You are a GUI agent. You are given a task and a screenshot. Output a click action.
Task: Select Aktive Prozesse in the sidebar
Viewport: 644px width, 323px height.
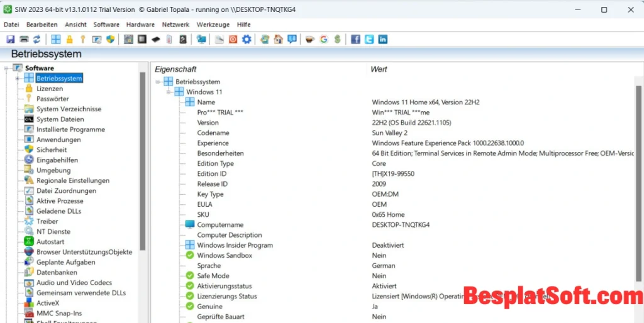click(60, 201)
